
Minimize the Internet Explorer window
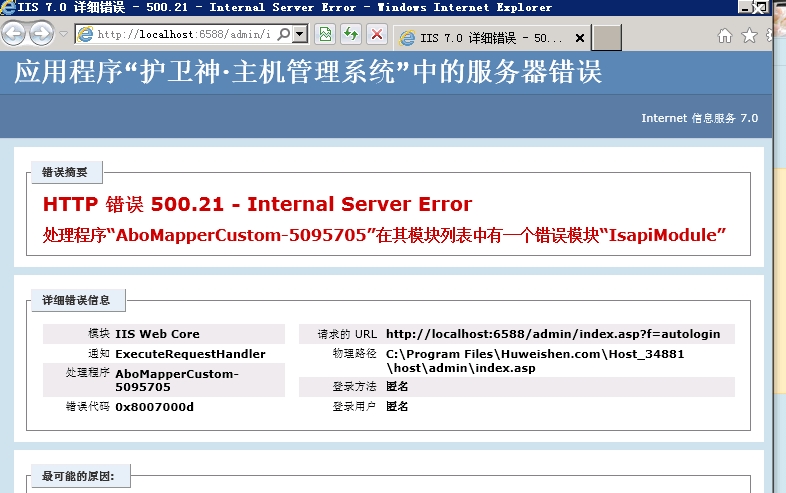click(x=745, y=8)
